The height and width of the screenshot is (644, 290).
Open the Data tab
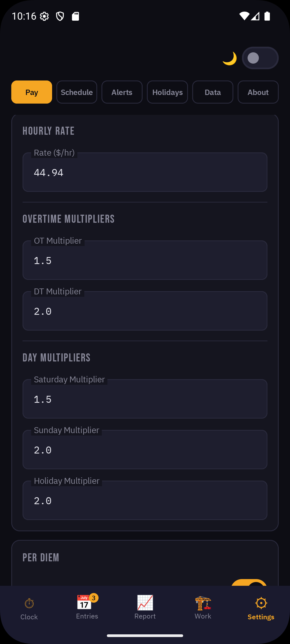[213, 92]
